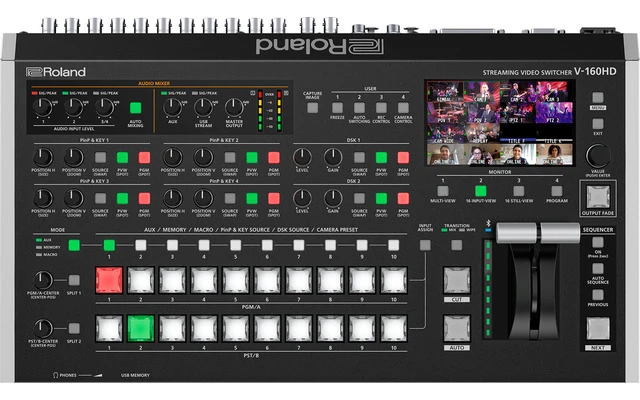Toggle PinP & KEY 4 PGM button
Image resolution: width=640 pixels, height=400 pixels.
[274, 199]
